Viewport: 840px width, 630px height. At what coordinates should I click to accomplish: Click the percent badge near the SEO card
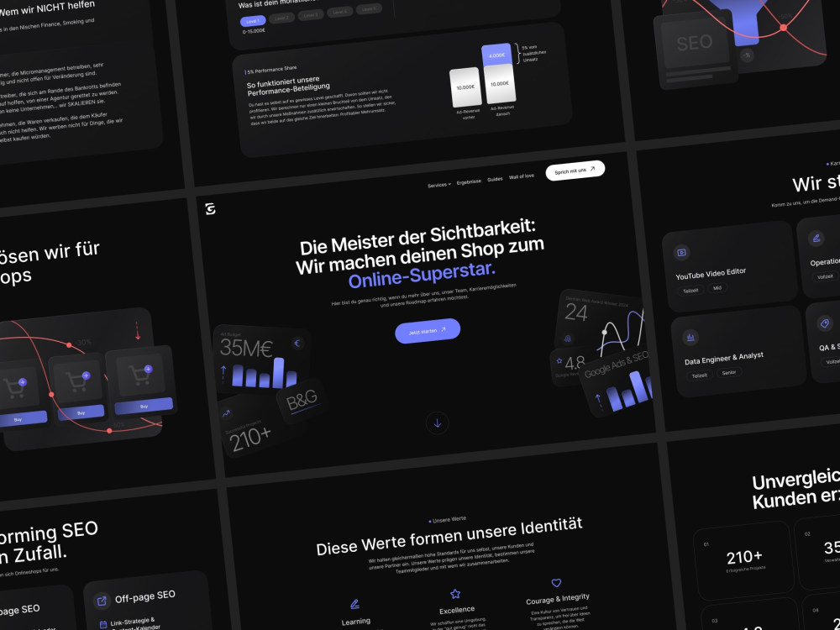click(747, 55)
